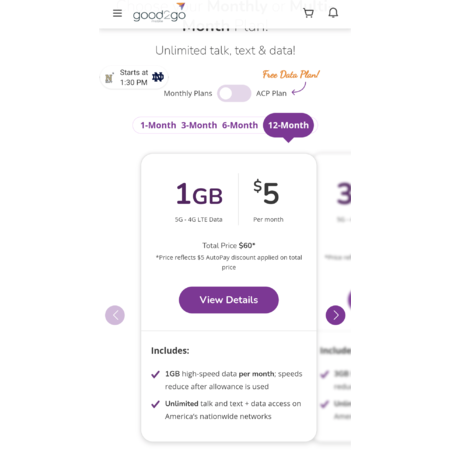The height and width of the screenshot is (450, 450).
Task: Select the ACP Plan label
Action: (x=271, y=93)
